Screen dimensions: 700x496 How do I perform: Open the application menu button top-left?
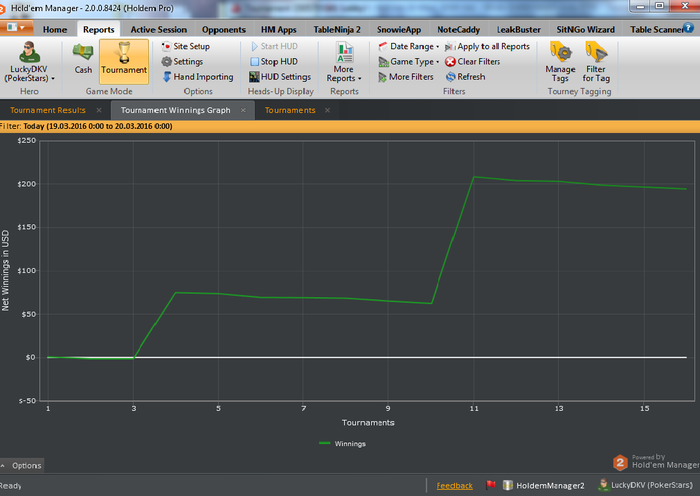pyautogui.click(x=17, y=27)
